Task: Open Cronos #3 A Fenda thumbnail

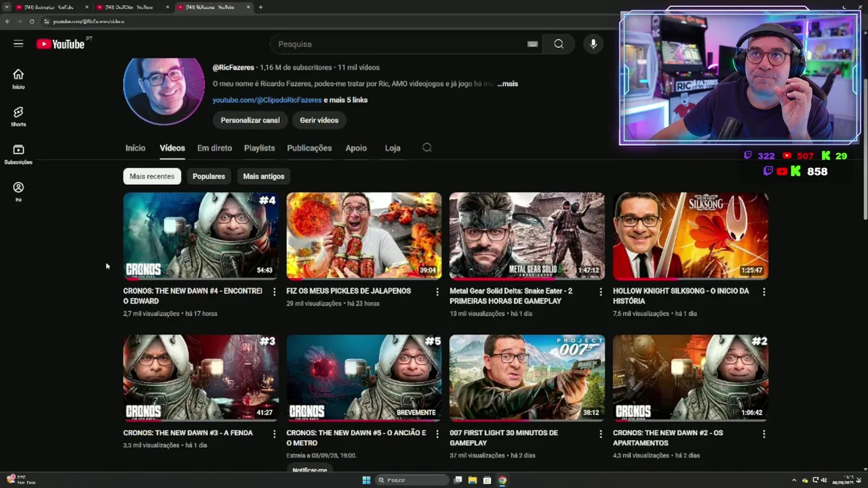Action: click(x=201, y=378)
